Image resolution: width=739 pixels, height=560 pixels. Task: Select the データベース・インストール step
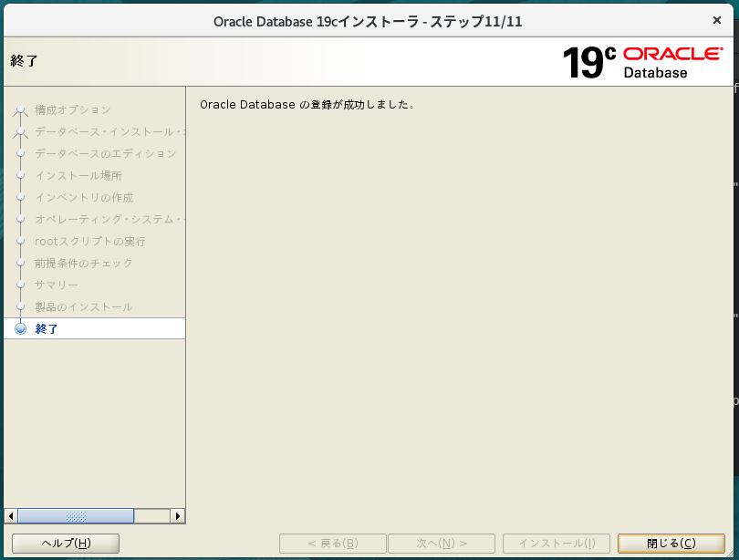click(x=109, y=132)
